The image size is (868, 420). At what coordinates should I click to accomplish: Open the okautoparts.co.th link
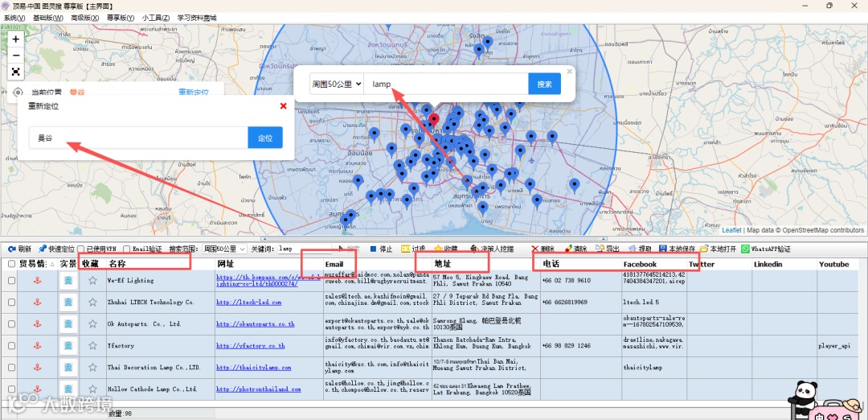point(256,324)
